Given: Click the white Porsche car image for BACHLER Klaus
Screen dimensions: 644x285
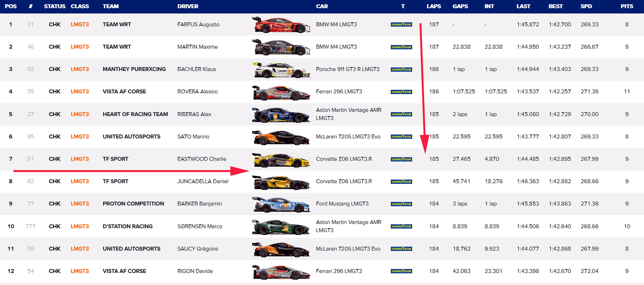Looking at the screenshot, I should [281, 70].
